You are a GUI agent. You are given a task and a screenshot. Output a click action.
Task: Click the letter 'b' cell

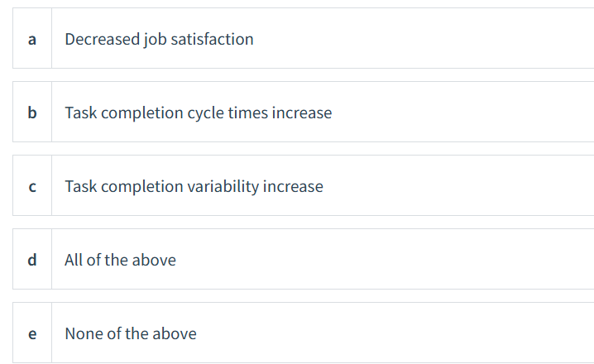click(32, 112)
